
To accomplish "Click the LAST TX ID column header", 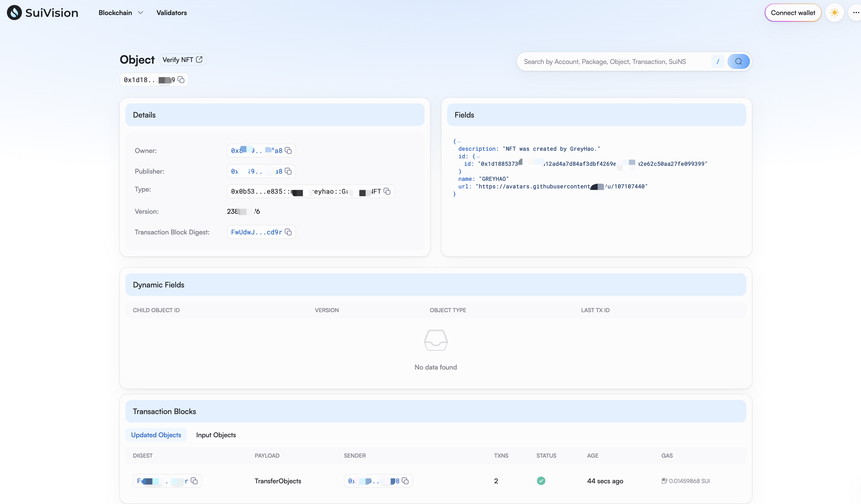I will pos(595,310).
